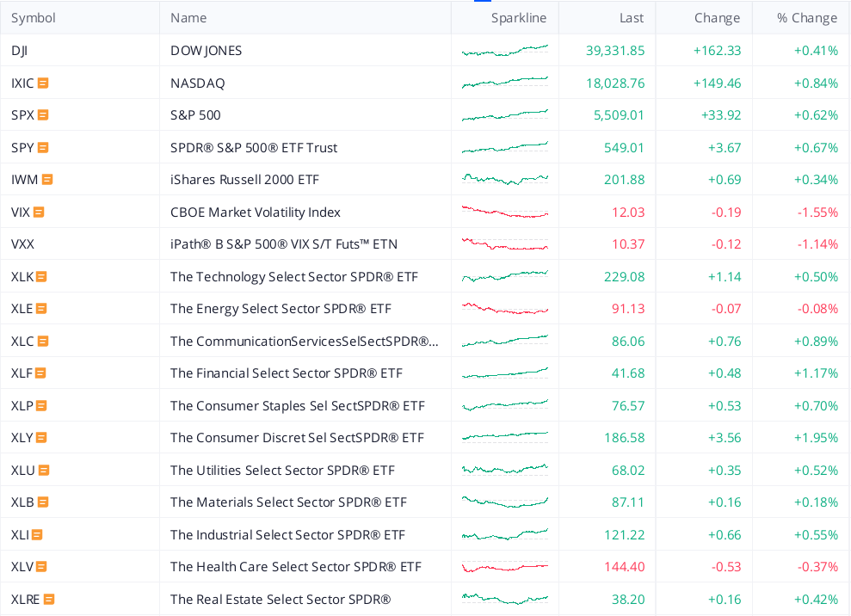This screenshot has height=616, width=851.
Task: Select the IXIC symbol
Action: (22, 83)
